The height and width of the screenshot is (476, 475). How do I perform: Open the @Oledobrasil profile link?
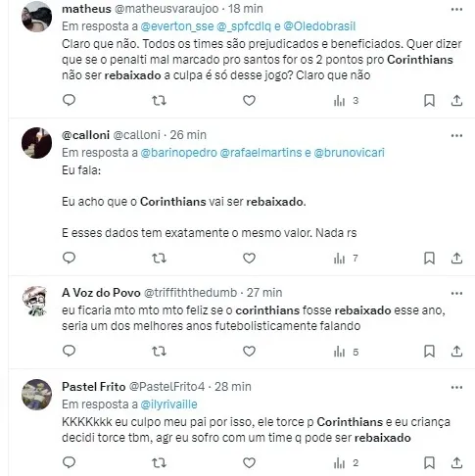pyautogui.click(x=319, y=26)
